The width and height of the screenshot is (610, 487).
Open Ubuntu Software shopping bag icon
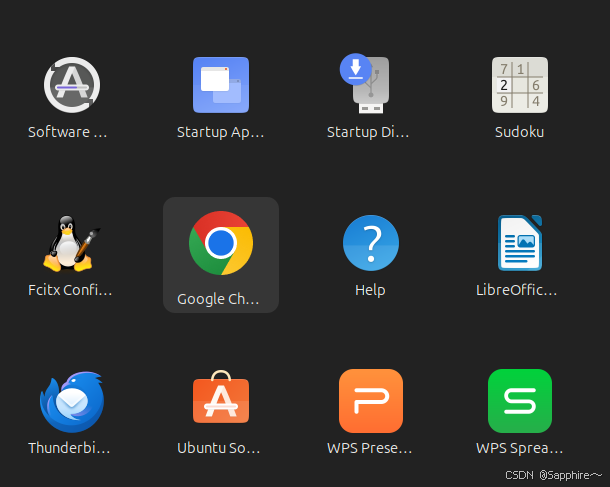[x=221, y=397]
